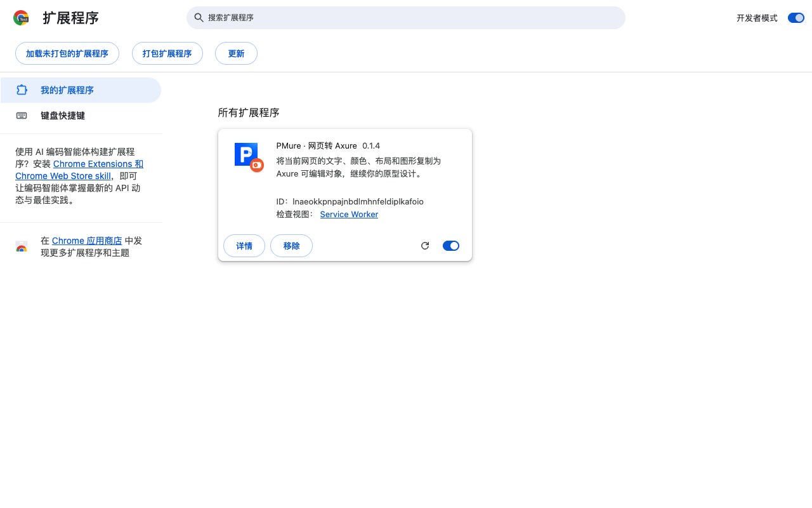Open the Chrome 应用商店 link

click(87, 241)
